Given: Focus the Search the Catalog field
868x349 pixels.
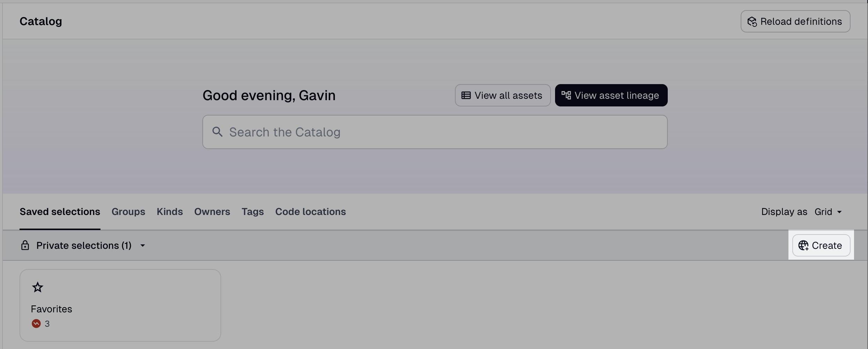Looking at the screenshot, I should coord(440,132).
